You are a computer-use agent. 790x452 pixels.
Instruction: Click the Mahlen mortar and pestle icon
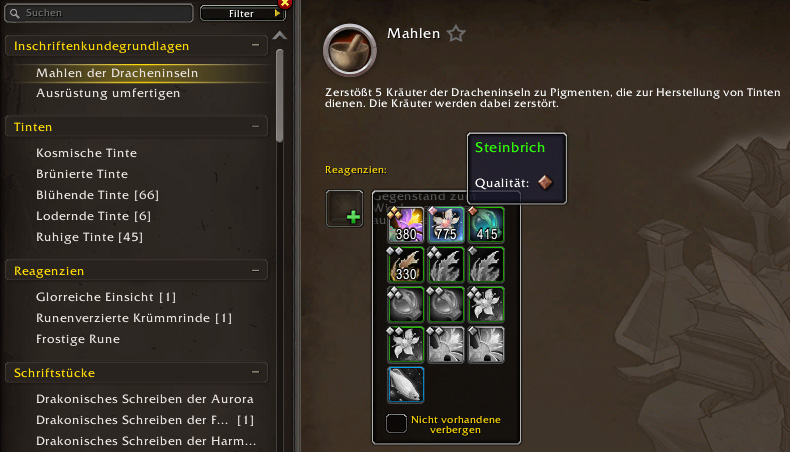pyautogui.click(x=350, y=50)
